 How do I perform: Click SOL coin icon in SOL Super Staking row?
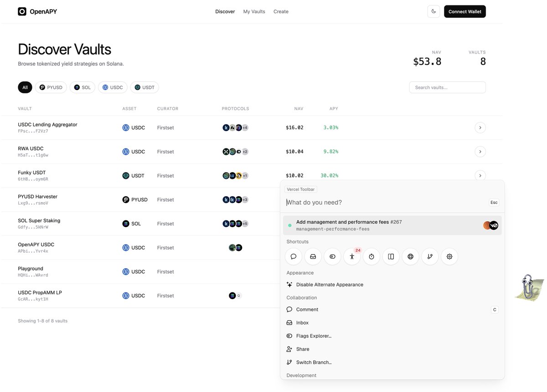point(126,224)
